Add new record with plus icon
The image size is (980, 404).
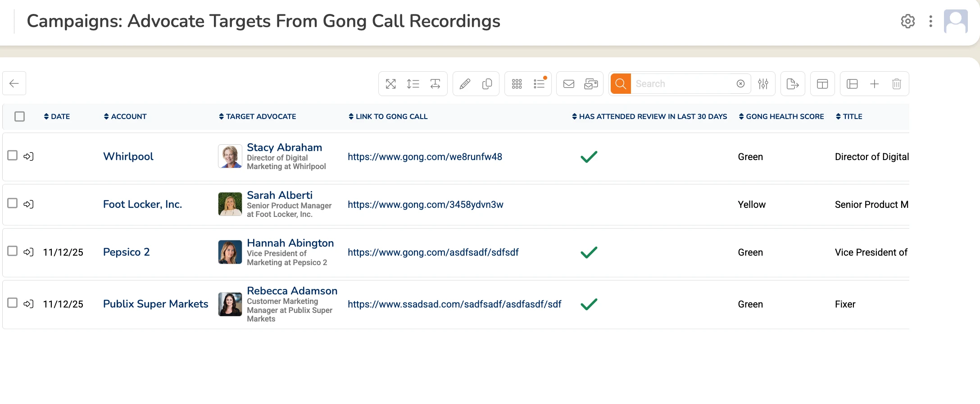coord(874,84)
